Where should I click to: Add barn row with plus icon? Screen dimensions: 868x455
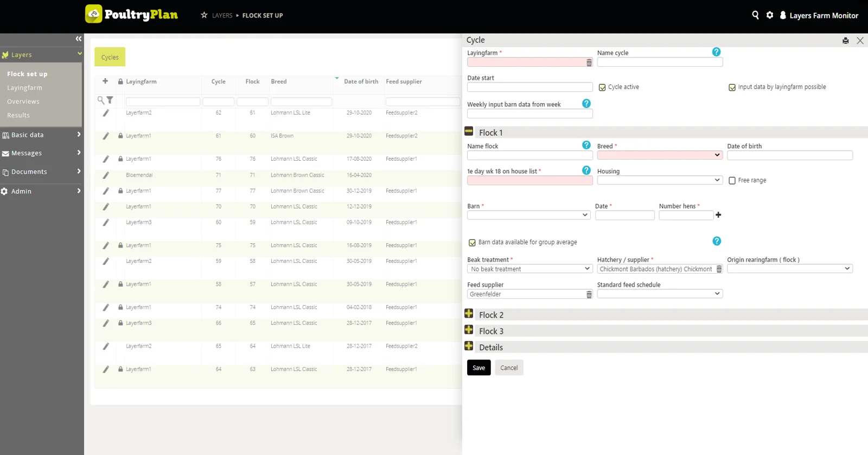tap(718, 215)
